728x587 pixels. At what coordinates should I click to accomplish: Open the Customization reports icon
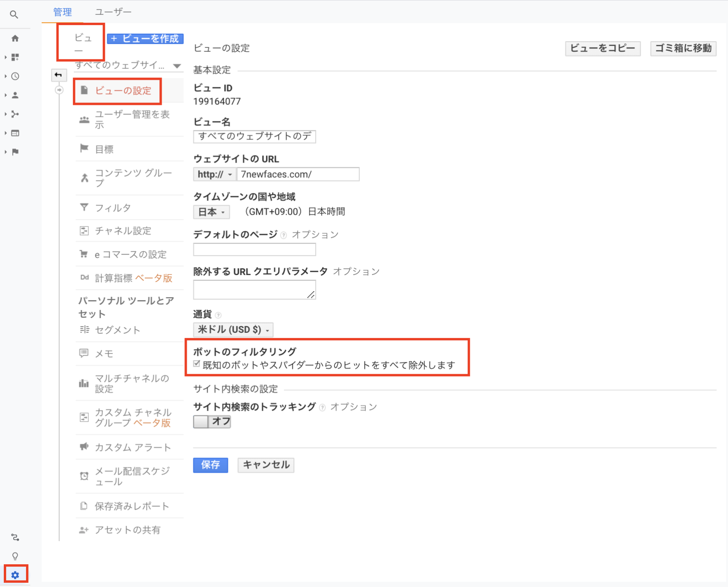click(x=15, y=57)
